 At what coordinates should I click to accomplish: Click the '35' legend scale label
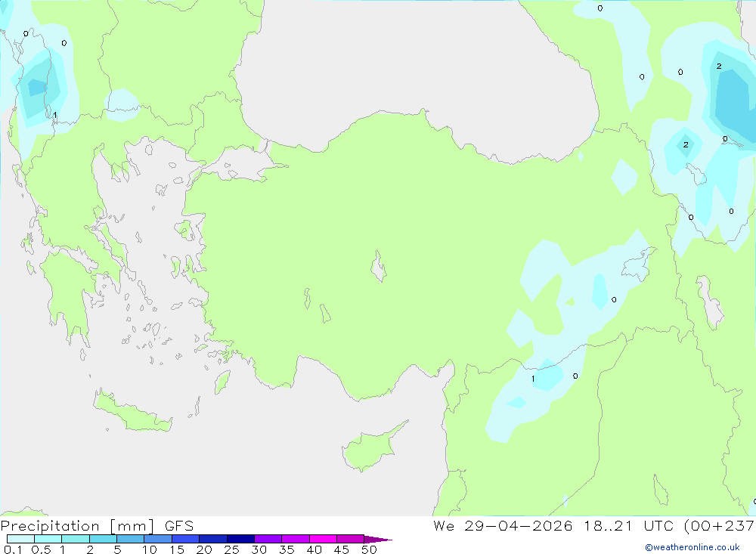point(287,549)
